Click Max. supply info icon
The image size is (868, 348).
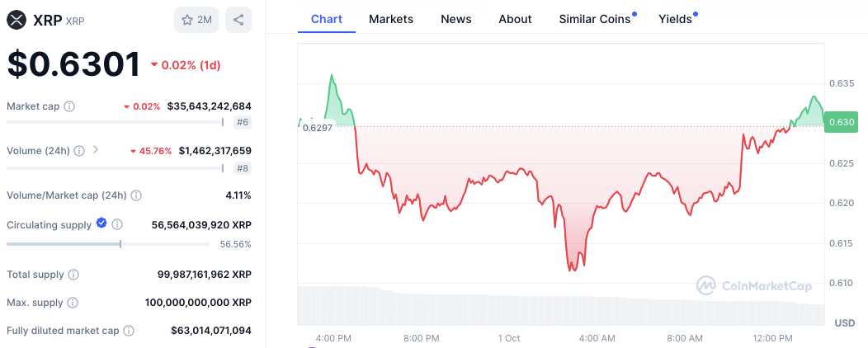point(73,303)
